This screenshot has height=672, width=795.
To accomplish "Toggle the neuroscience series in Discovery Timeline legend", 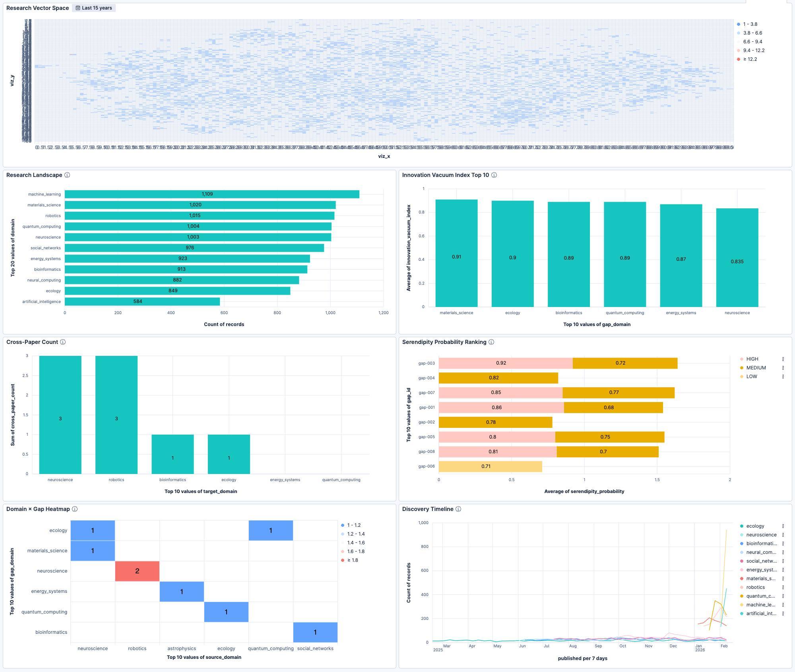I will 761,535.
